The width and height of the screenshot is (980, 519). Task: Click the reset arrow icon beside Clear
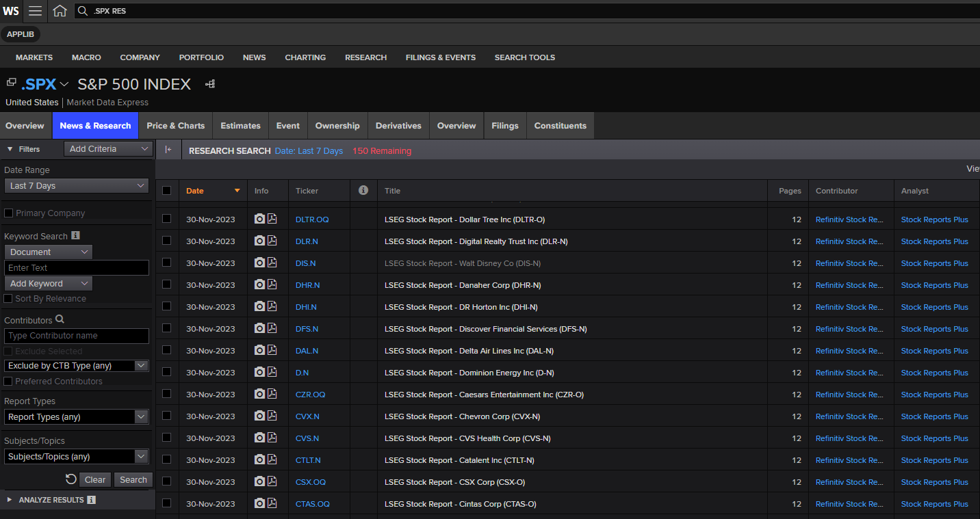tap(70, 479)
